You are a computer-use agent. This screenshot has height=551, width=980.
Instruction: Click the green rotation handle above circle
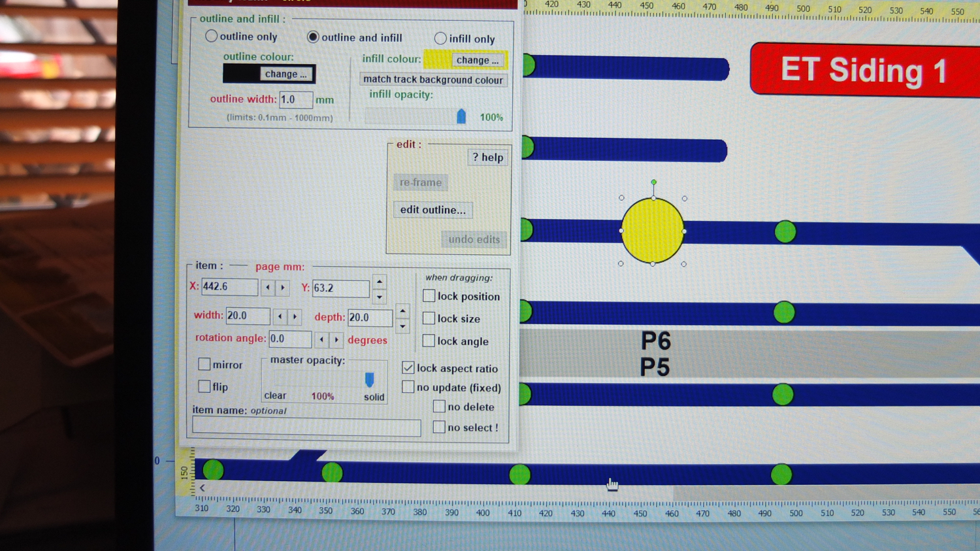pos(653,182)
